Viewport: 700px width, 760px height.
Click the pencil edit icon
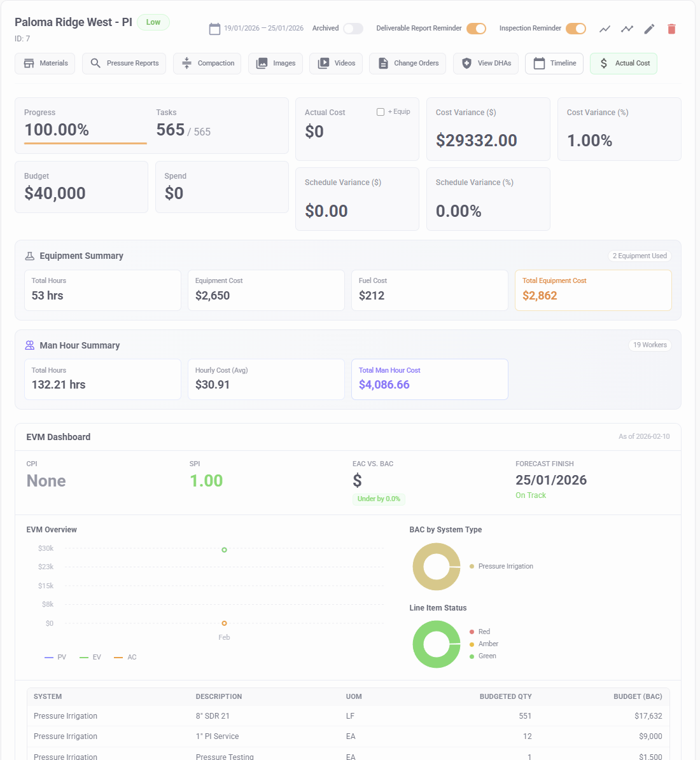click(649, 29)
